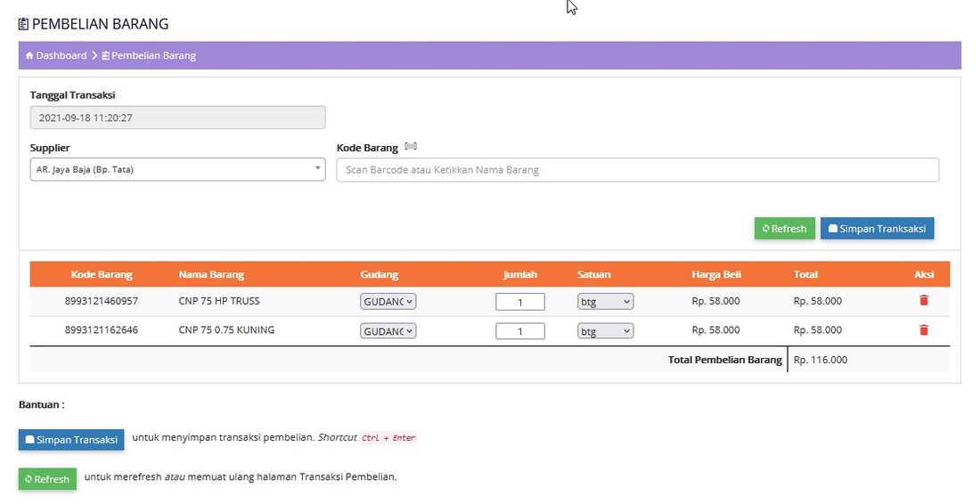
Task: Click Ctrl + Enter shortcut text
Action: tap(388, 438)
